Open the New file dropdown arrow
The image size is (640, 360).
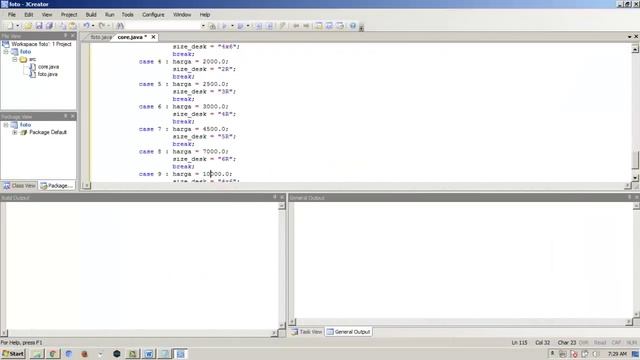click(x=18, y=26)
